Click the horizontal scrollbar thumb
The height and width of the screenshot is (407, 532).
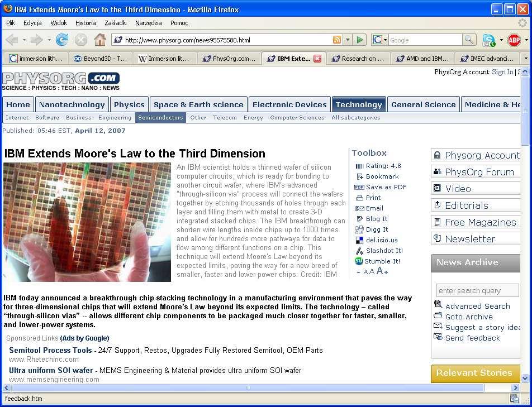tap(248, 387)
